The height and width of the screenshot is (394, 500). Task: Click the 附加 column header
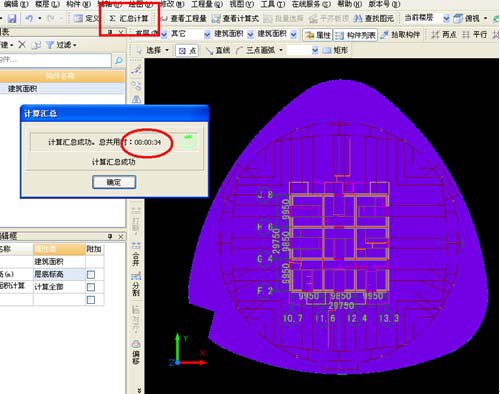tap(95, 249)
